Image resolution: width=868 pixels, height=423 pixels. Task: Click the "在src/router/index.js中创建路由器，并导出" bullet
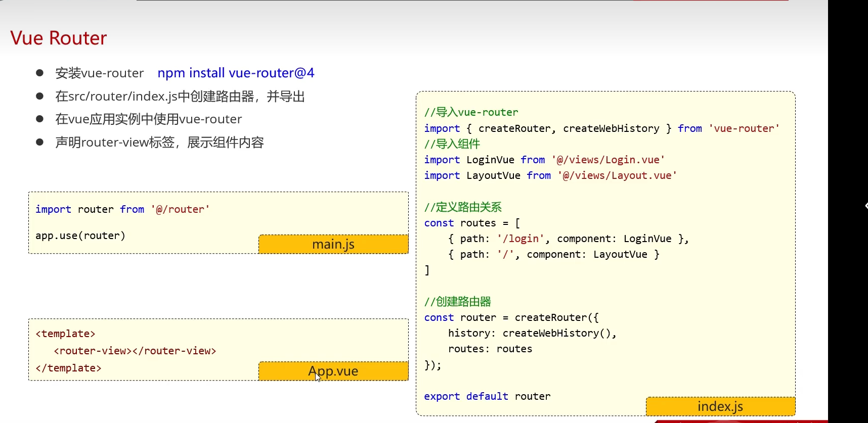(x=180, y=96)
